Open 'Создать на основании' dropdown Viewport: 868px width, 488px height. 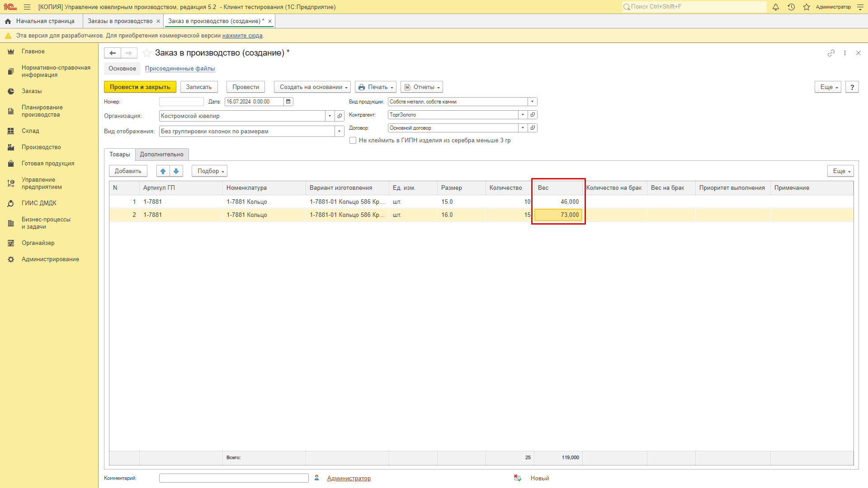click(312, 87)
